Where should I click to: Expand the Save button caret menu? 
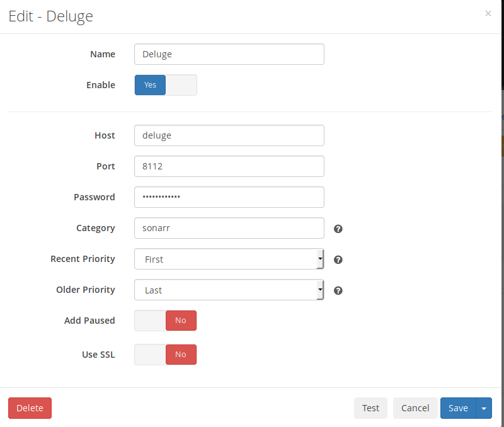point(484,408)
